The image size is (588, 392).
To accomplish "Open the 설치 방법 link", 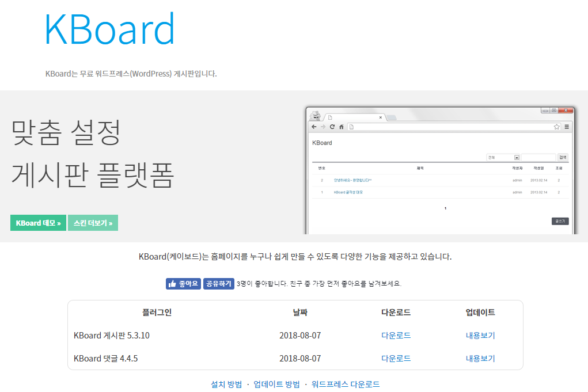I will [226, 385].
